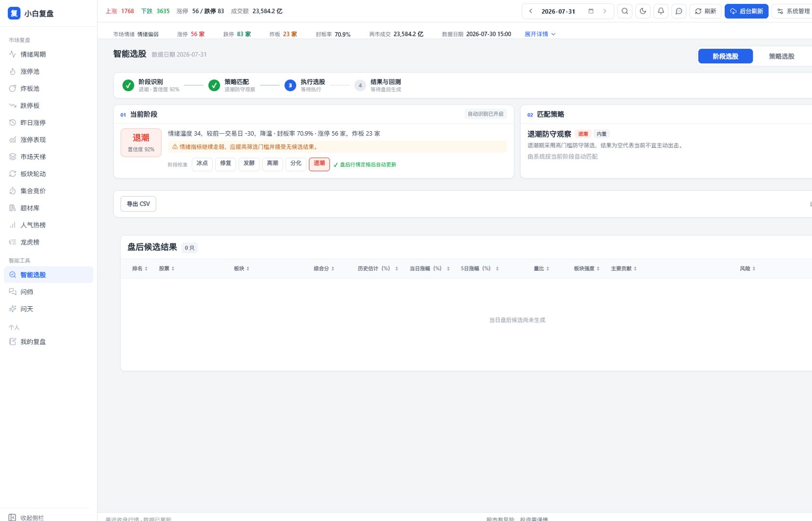This screenshot has width=812, height=521.
Task: Click step 执行选股 in the progress stepper
Action: pos(305,85)
